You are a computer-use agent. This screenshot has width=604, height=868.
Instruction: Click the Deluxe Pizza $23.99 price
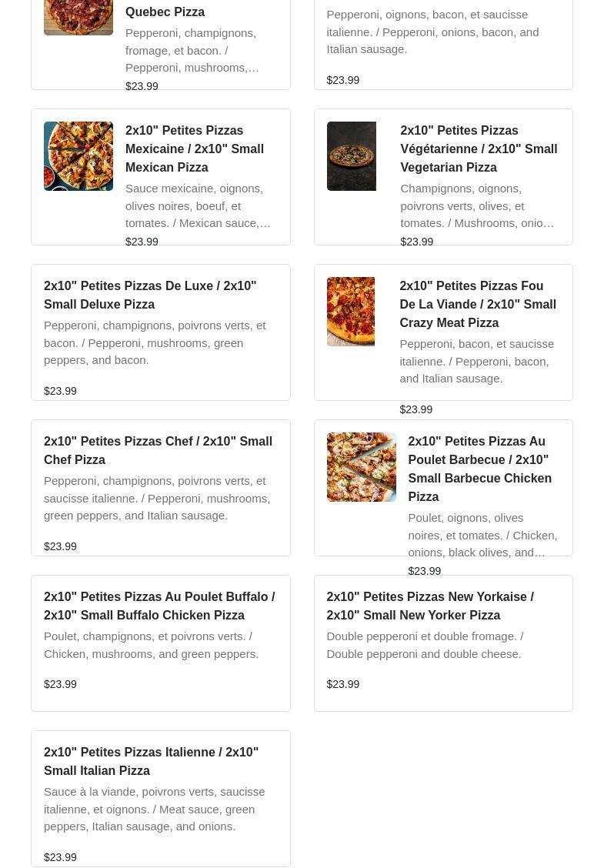(x=60, y=392)
